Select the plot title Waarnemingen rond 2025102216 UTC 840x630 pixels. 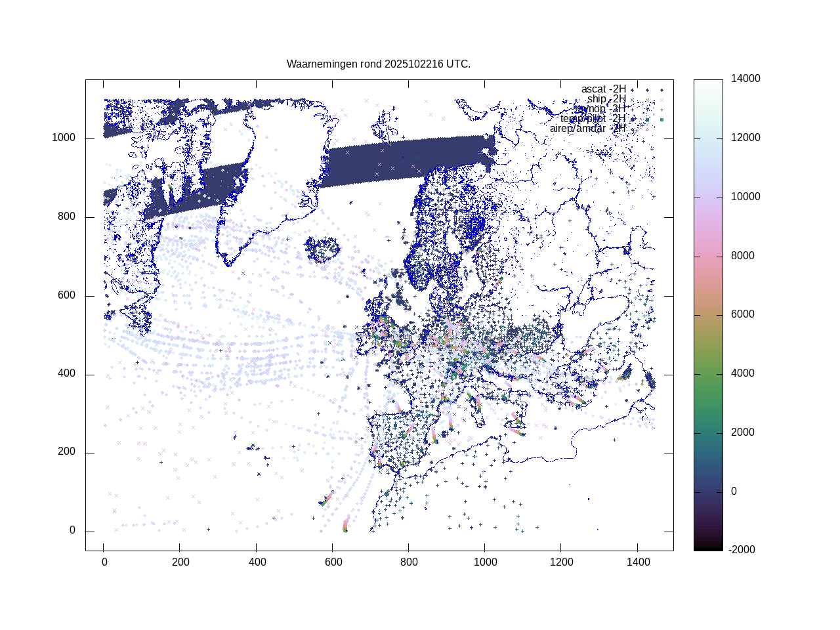point(379,64)
